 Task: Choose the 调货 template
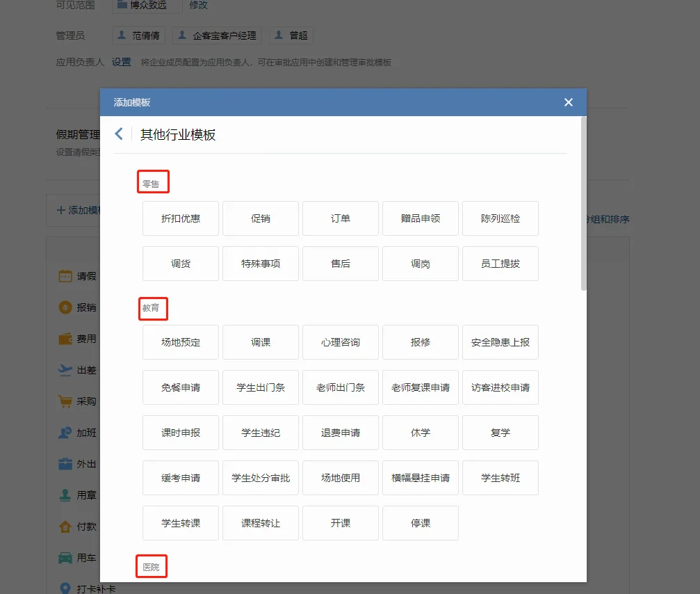pyautogui.click(x=181, y=264)
